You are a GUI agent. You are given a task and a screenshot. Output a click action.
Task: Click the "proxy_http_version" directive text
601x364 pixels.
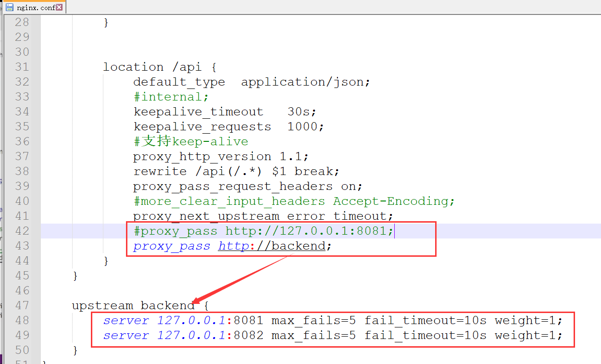click(202, 156)
